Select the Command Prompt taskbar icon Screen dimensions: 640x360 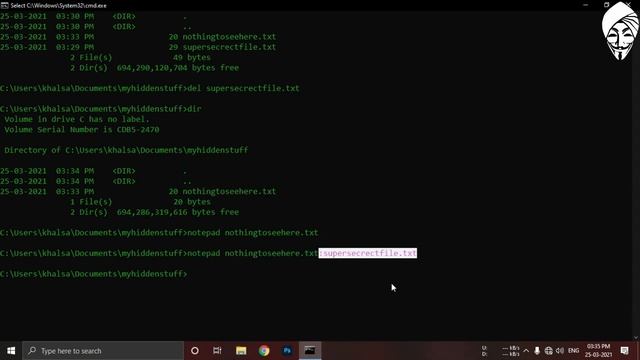tap(310, 351)
